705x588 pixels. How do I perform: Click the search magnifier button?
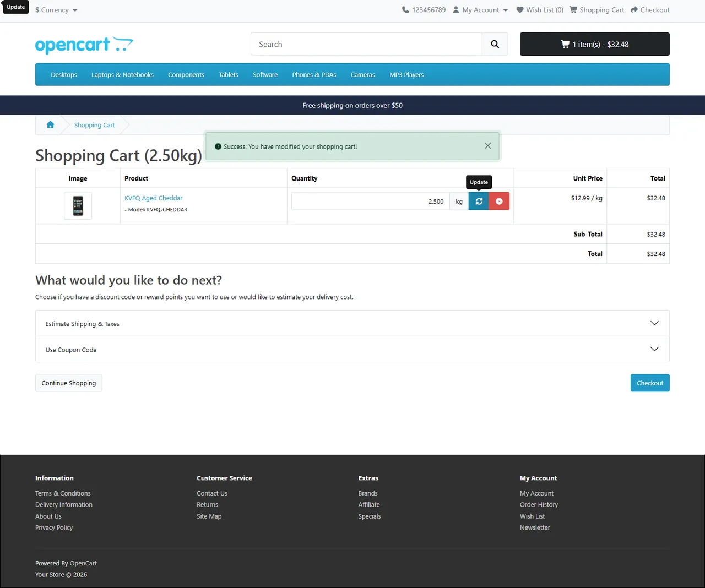495,44
